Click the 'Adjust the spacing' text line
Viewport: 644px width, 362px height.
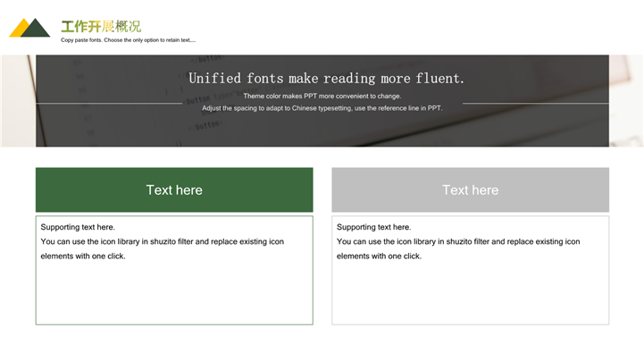pyautogui.click(x=322, y=108)
